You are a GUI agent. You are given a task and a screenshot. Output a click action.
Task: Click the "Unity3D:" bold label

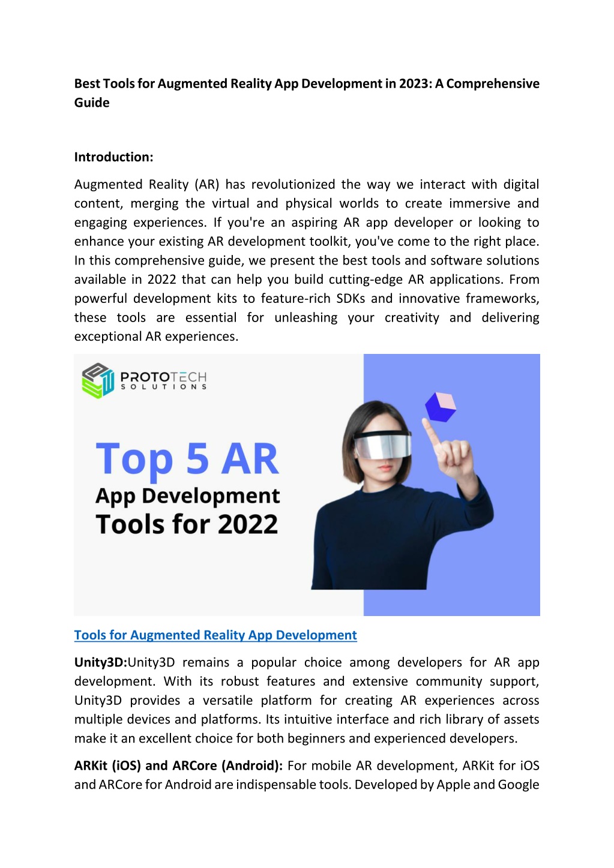pyautogui.click(x=101, y=662)
